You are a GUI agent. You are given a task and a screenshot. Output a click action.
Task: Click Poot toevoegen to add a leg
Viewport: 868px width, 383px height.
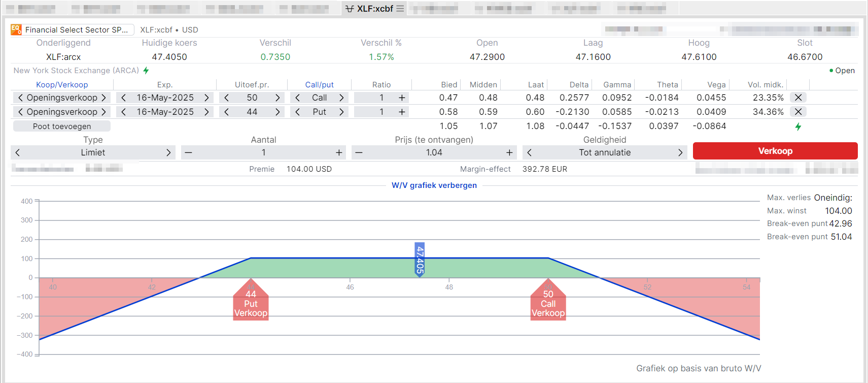pyautogui.click(x=62, y=126)
